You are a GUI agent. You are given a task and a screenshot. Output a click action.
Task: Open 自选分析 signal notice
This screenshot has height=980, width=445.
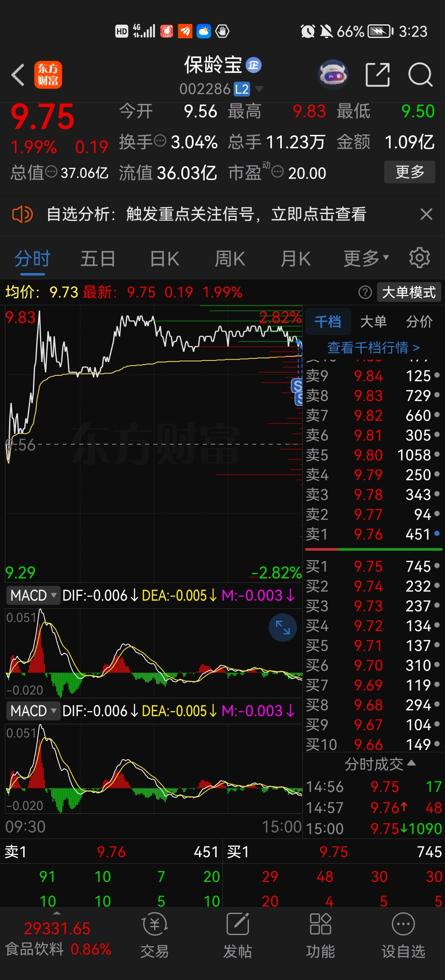point(206,214)
